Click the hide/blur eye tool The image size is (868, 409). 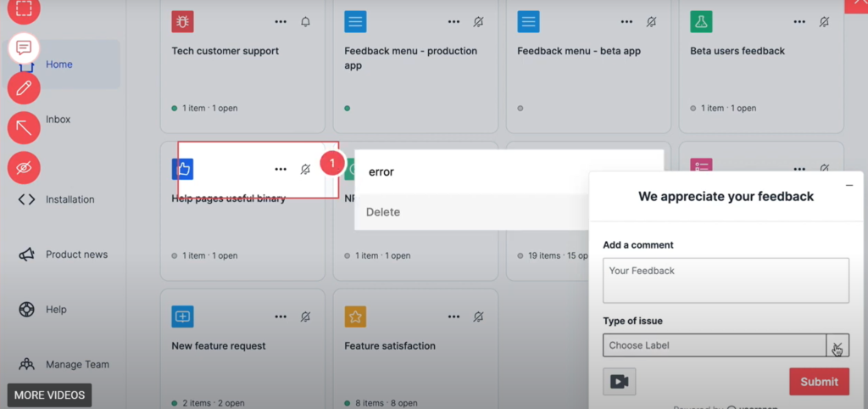coord(24,168)
